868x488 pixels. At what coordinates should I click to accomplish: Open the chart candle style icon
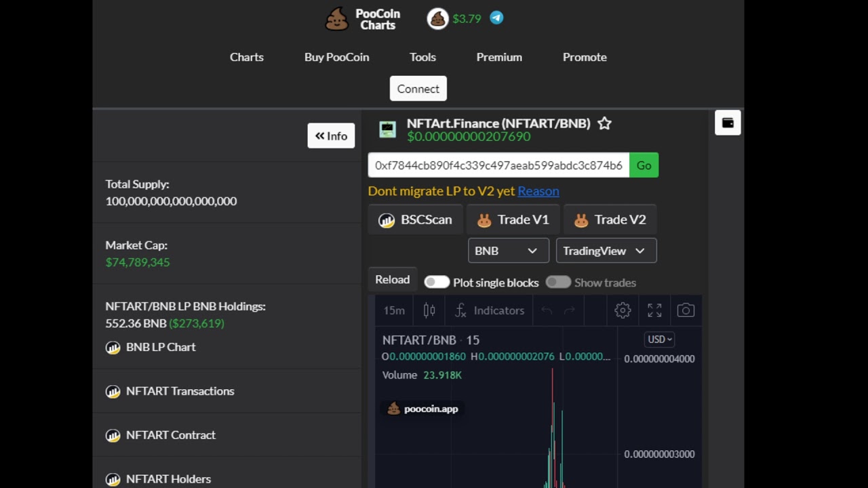coord(429,310)
